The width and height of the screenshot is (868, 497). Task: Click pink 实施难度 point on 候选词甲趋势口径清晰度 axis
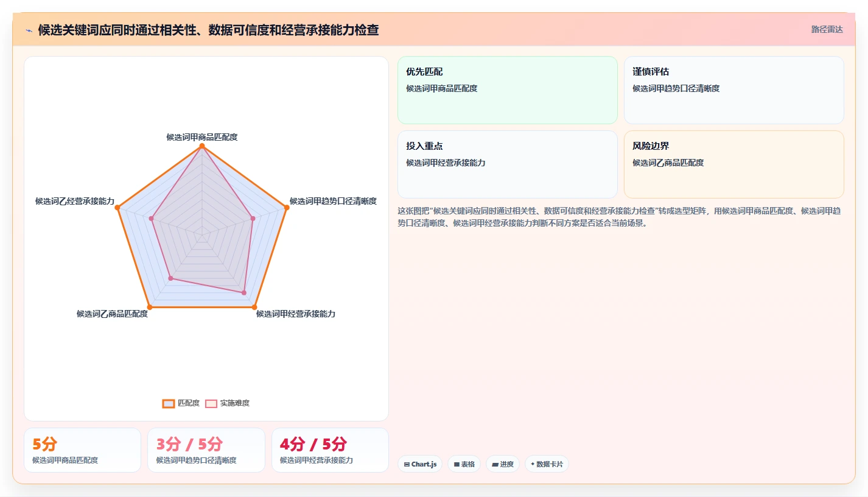[253, 218]
